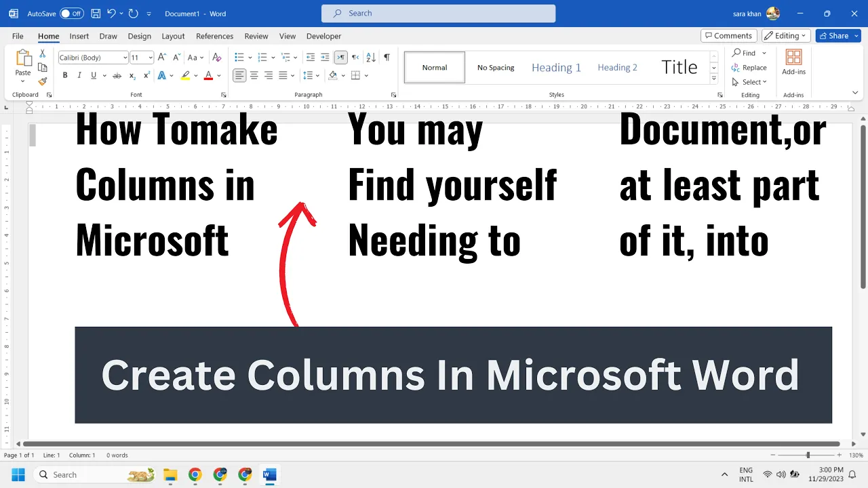Click the Replace button
868x488 pixels.
coord(749,68)
